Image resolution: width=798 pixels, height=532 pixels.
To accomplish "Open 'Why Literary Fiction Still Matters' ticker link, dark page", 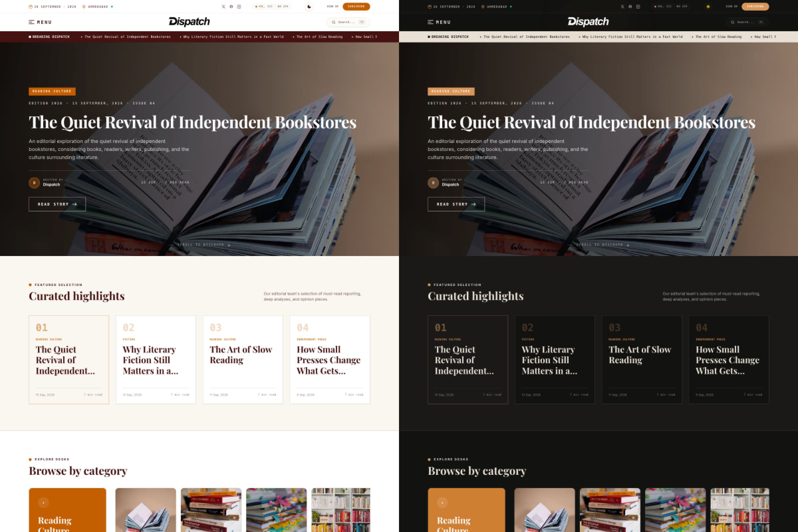I will pos(632,37).
